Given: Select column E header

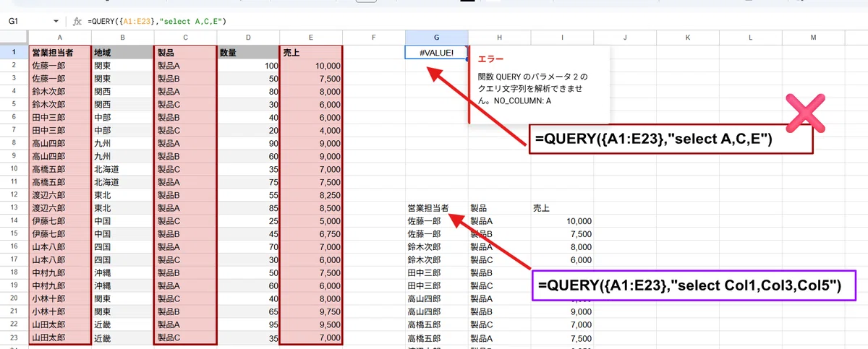Looking at the screenshot, I should point(311,38).
